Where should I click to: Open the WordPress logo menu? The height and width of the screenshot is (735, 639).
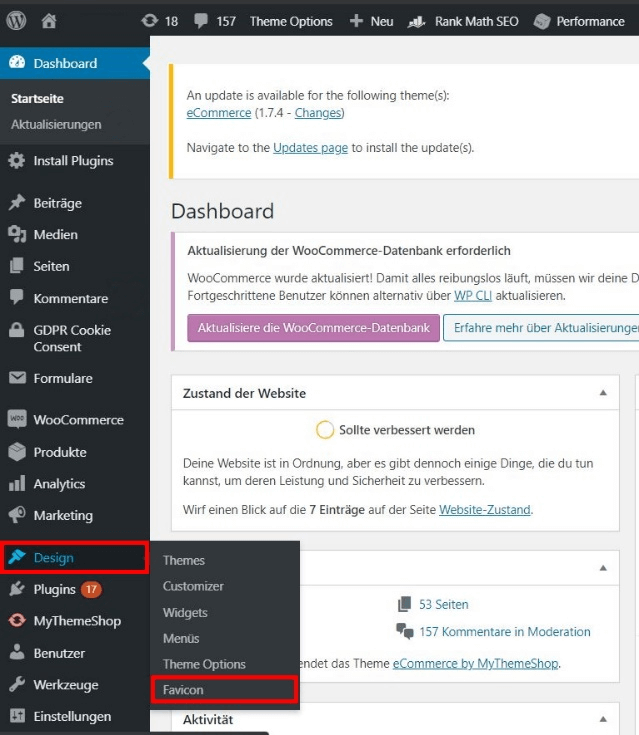coord(16,21)
